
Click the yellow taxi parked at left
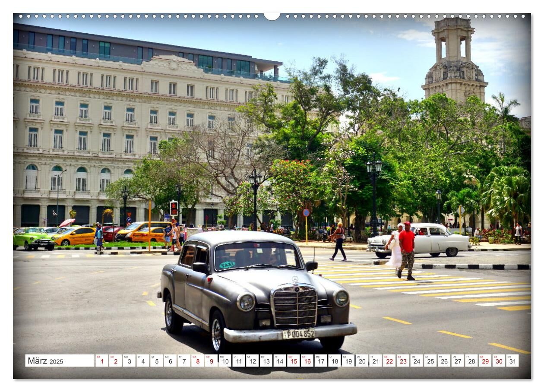tap(76, 236)
